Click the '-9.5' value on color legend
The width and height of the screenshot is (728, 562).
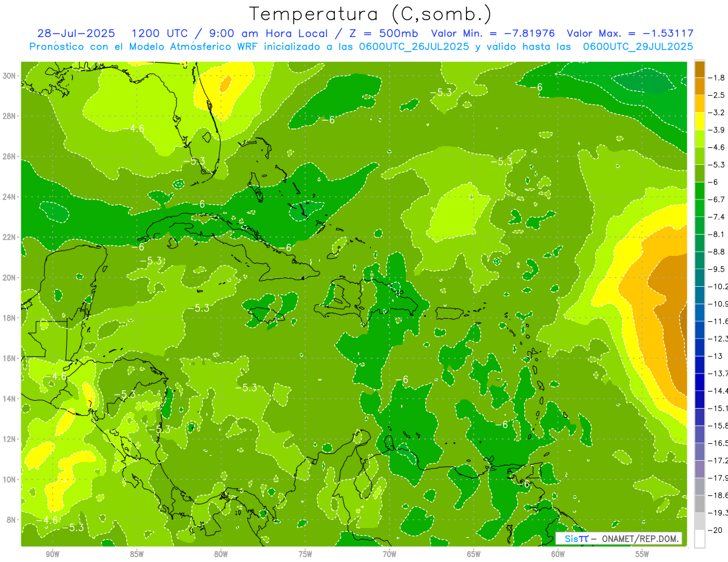pos(718,269)
